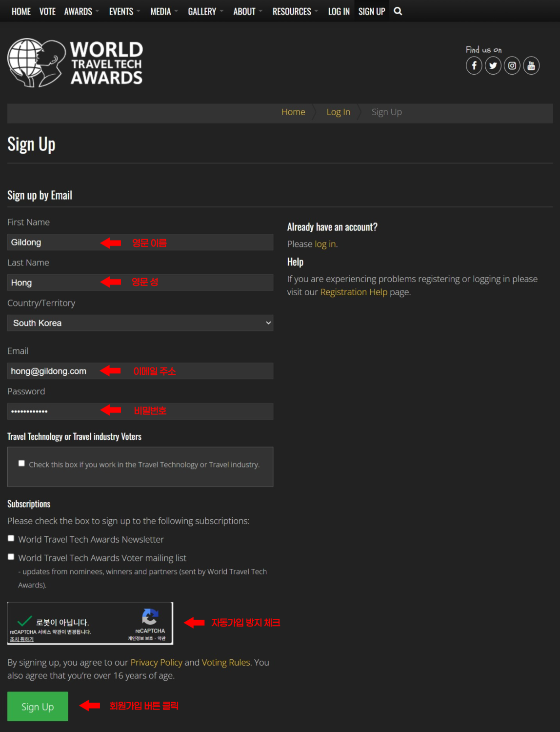Image resolution: width=560 pixels, height=732 pixels.
Task: Go to Log In in top navigation
Action: coord(339,11)
